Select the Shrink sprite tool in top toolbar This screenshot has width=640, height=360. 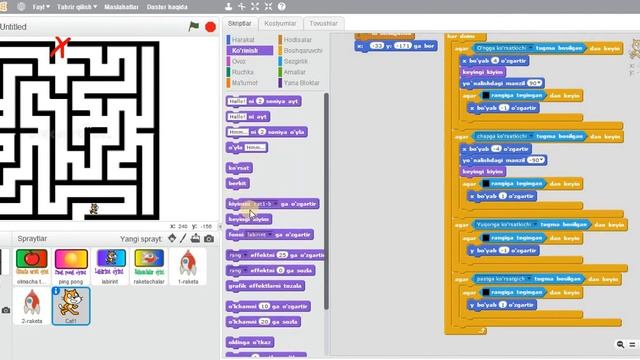point(268,7)
